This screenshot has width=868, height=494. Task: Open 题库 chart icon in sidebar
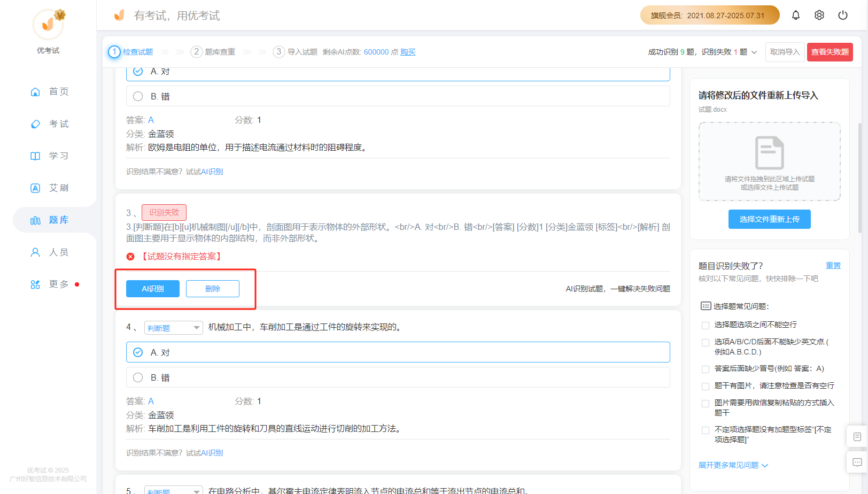pos(35,220)
